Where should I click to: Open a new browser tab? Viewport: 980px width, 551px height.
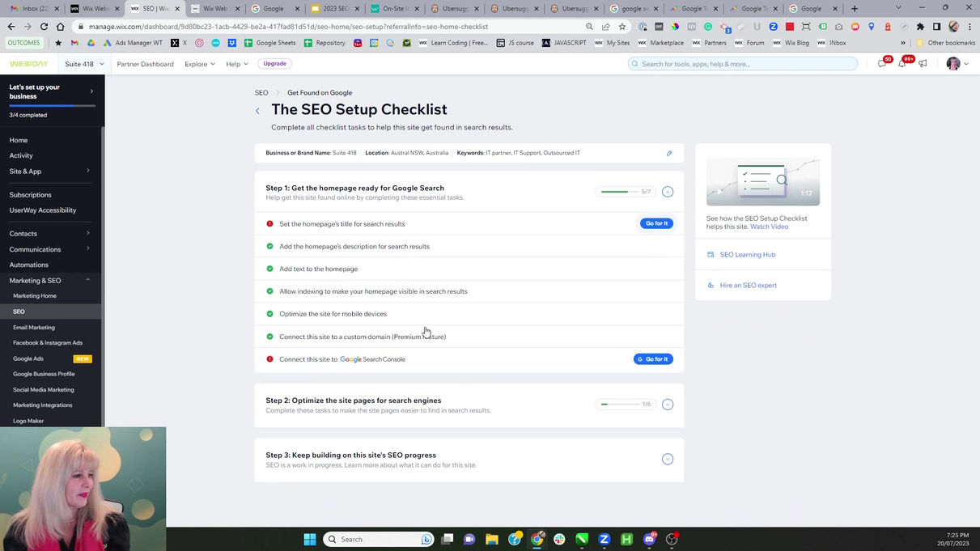pos(855,9)
